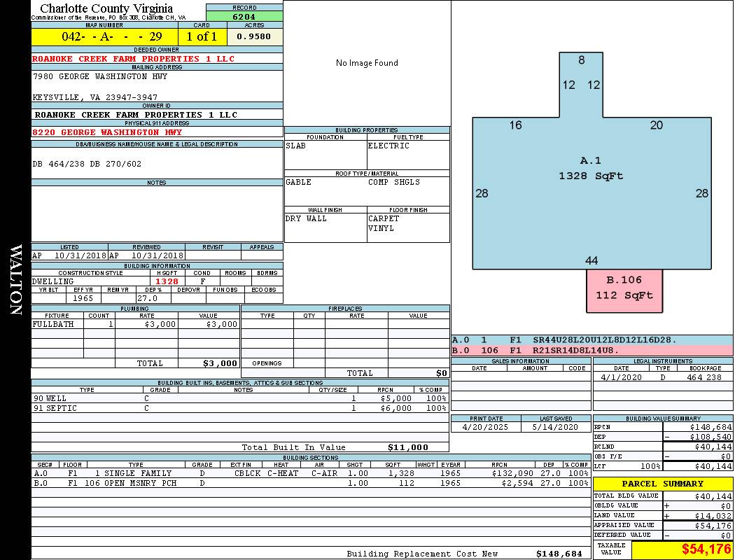Select deeded owner Roanoke Creek Farm Properties
This screenshot has height=560, width=735.
pos(134,59)
